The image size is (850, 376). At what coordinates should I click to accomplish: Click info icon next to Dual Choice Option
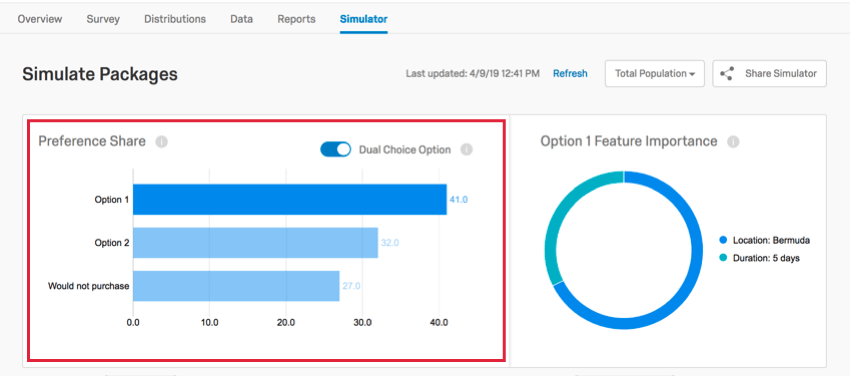tap(467, 150)
